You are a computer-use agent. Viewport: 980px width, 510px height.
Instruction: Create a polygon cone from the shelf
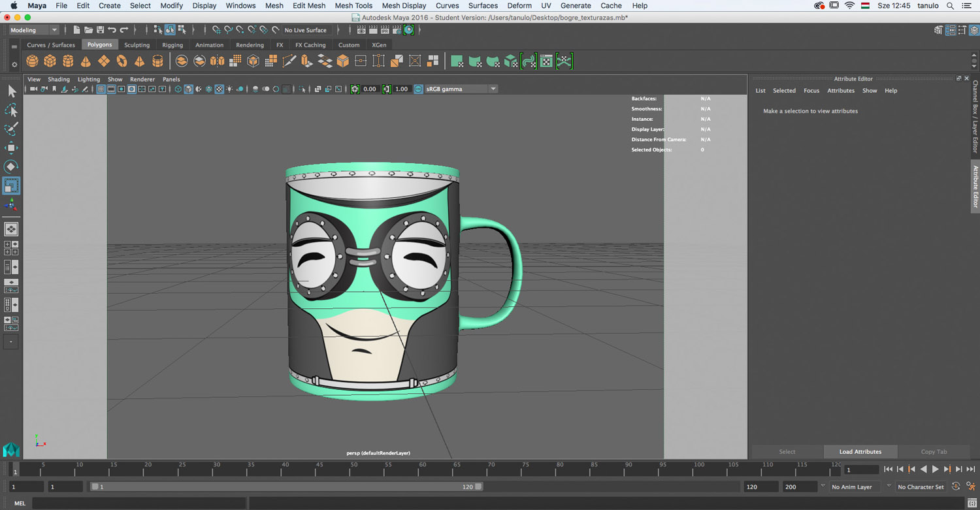tap(86, 61)
